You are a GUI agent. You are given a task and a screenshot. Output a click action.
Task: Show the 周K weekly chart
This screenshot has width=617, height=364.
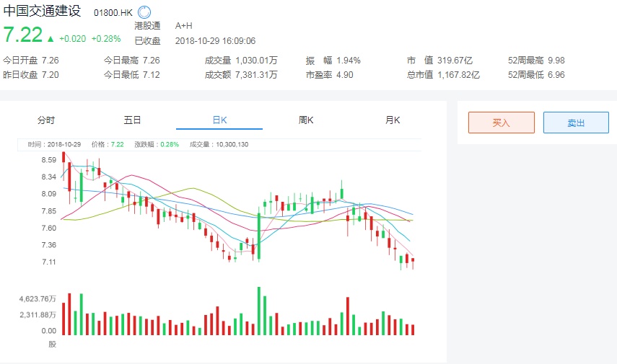point(306,120)
